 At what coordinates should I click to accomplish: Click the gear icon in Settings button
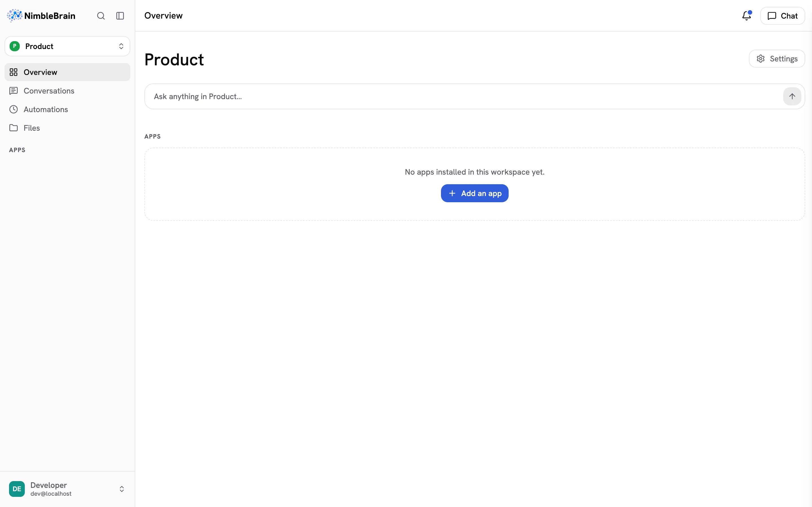pos(761,59)
